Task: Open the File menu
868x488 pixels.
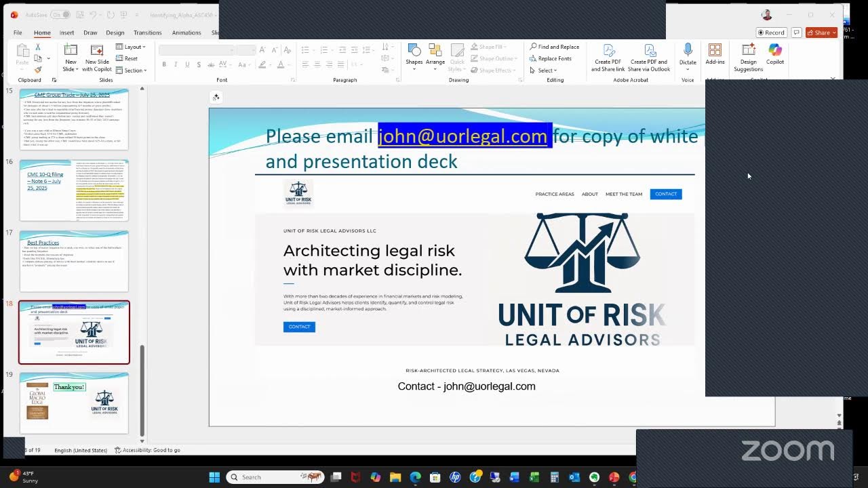Action: (x=18, y=33)
